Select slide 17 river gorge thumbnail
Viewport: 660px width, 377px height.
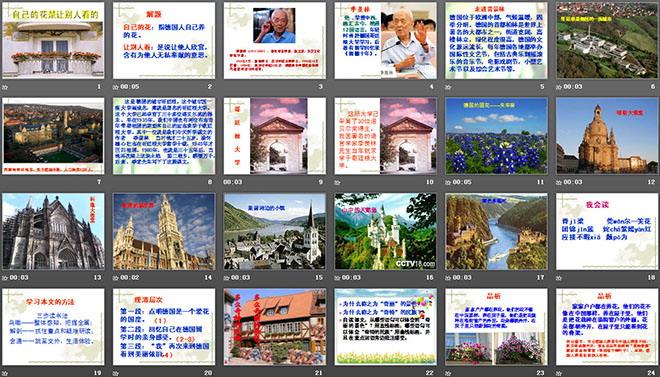(x=497, y=231)
